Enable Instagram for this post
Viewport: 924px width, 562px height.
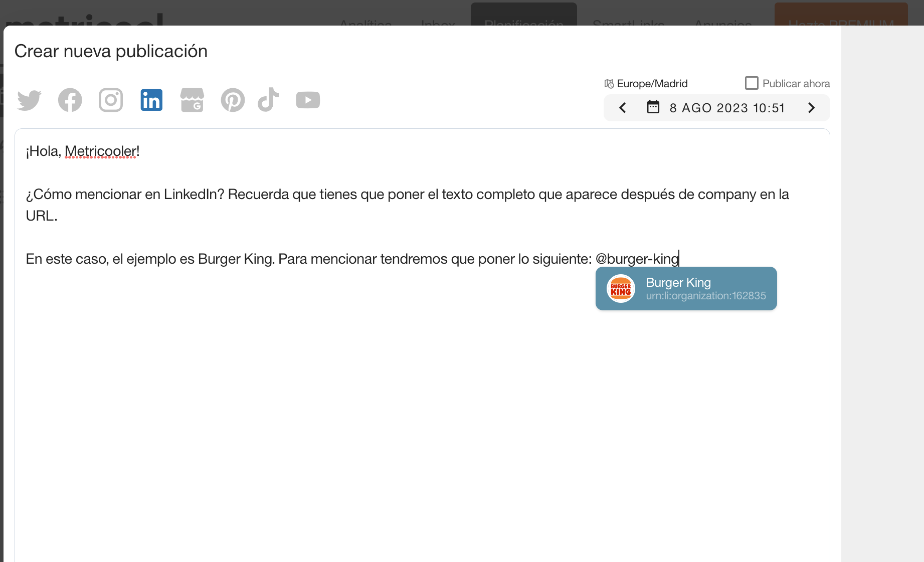point(111,100)
